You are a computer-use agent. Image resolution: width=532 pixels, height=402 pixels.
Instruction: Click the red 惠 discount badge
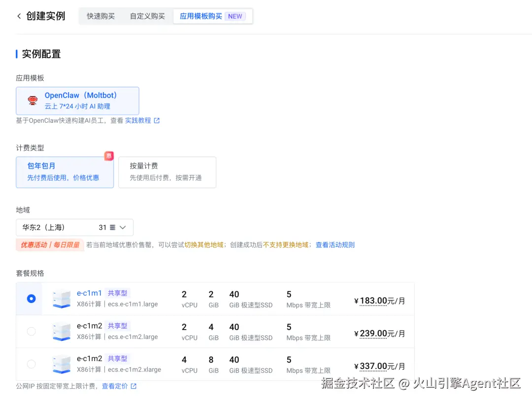pyautogui.click(x=109, y=156)
